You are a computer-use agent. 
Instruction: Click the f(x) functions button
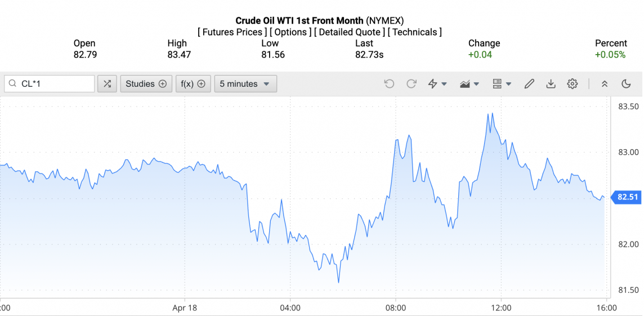pos(193,84)
